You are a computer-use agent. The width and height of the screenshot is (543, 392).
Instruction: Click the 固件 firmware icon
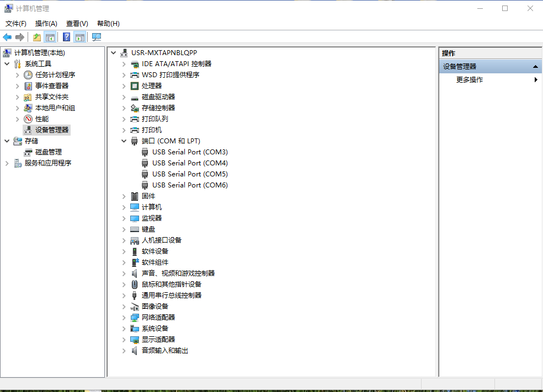click(134, 196)
